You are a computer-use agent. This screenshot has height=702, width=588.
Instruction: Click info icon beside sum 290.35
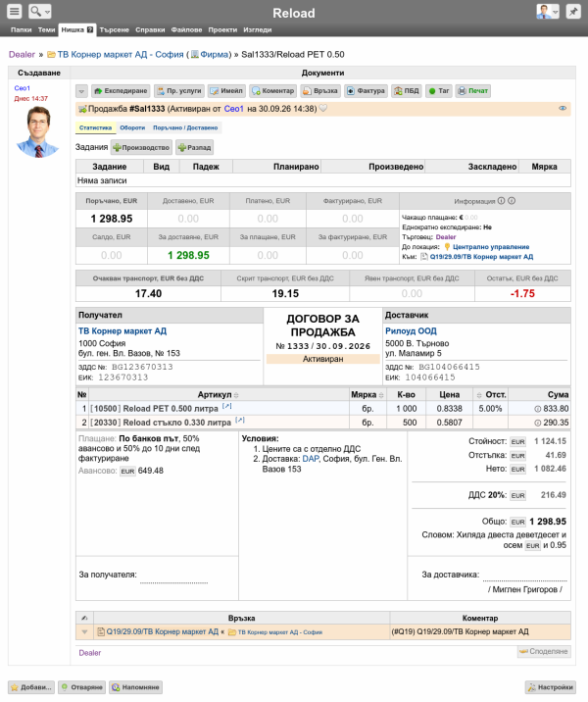point(537,423)
